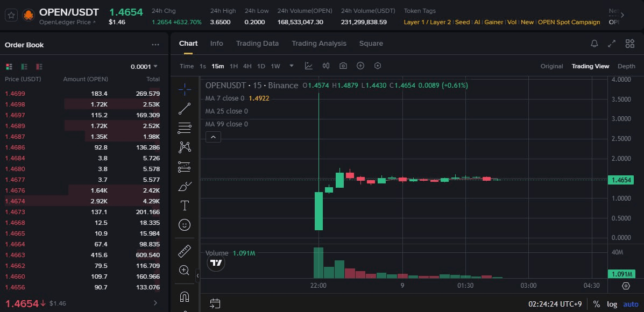Select the 1W chart interval
Screen dimensions: 644x312
pyautogui.click(x=275, y=66)
